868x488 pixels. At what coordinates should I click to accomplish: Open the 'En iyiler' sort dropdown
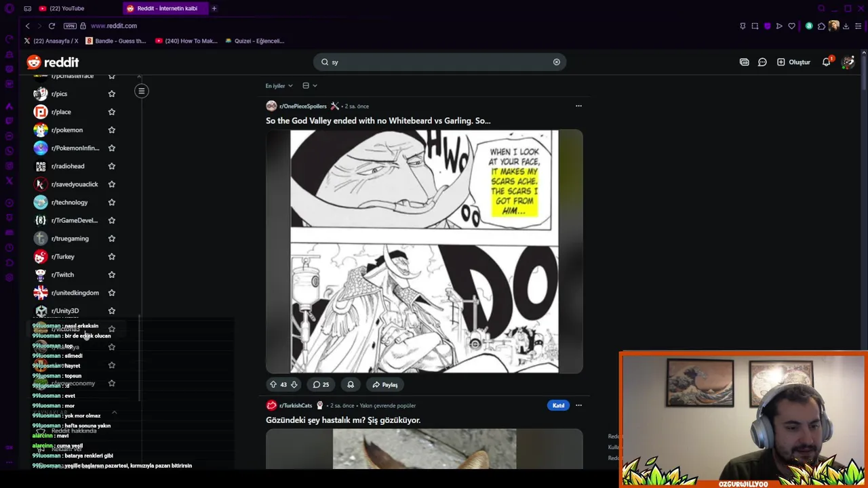[x=279, y=86]
